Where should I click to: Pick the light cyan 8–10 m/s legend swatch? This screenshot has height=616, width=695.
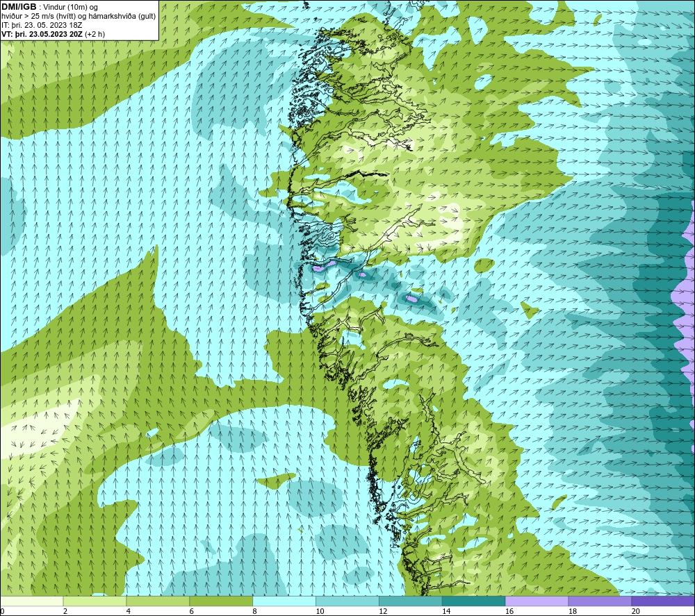pyautogui.click(x=284, y=601)
